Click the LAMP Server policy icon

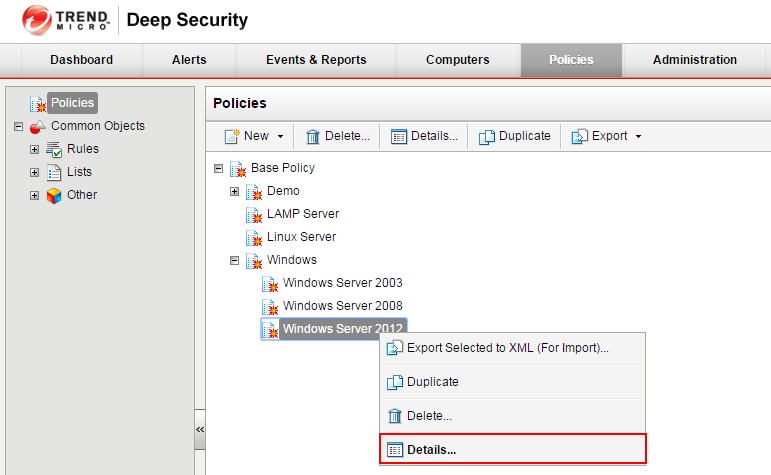point(254,215)
